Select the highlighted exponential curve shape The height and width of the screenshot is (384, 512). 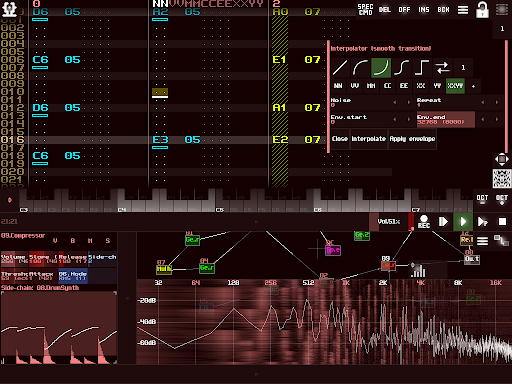(x=381, y=68)
